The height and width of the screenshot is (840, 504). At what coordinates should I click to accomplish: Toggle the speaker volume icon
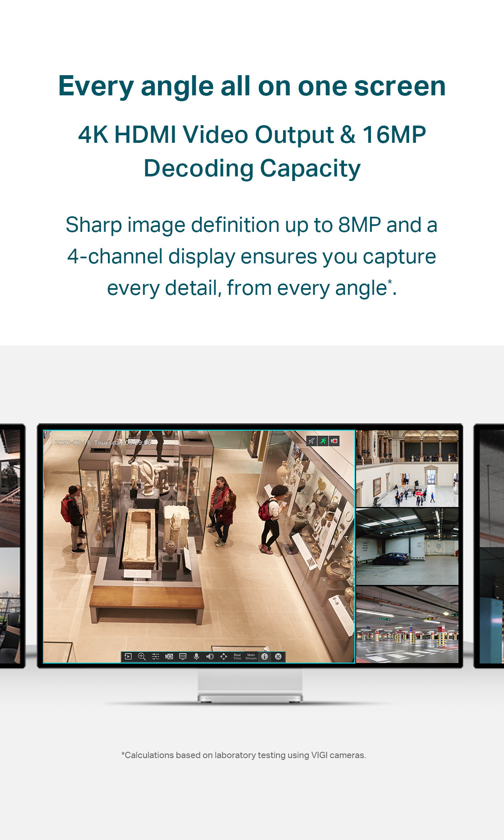coord(210,656)
